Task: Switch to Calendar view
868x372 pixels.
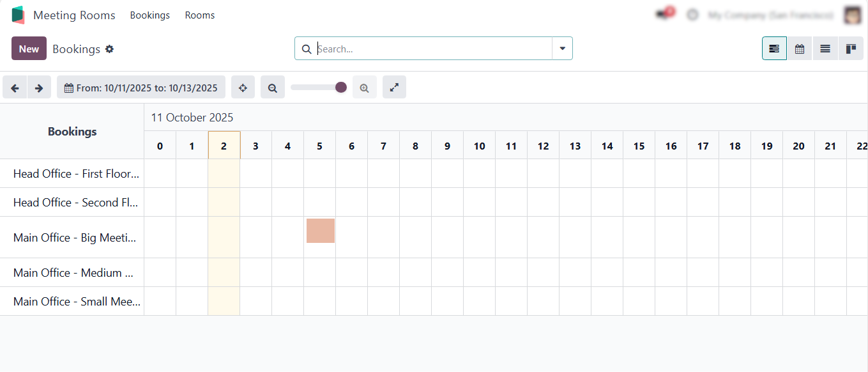Action: (800, 49)
